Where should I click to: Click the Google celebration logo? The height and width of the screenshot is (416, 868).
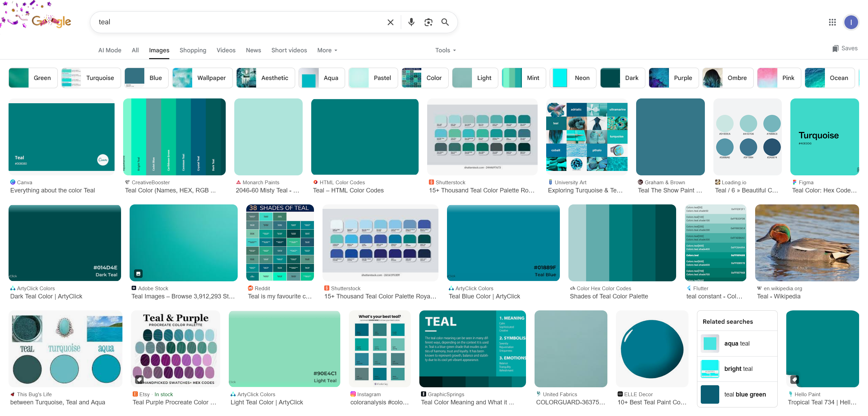point(51,21)
